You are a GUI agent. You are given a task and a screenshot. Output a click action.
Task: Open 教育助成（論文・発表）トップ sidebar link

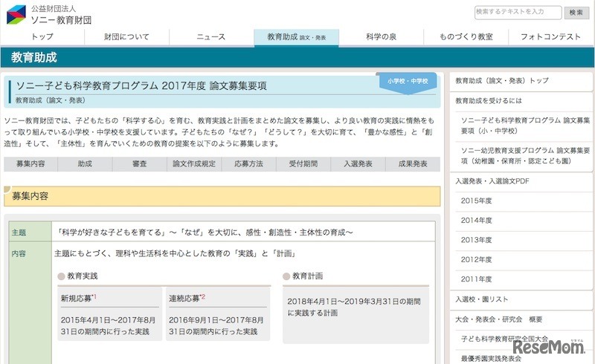501,81
